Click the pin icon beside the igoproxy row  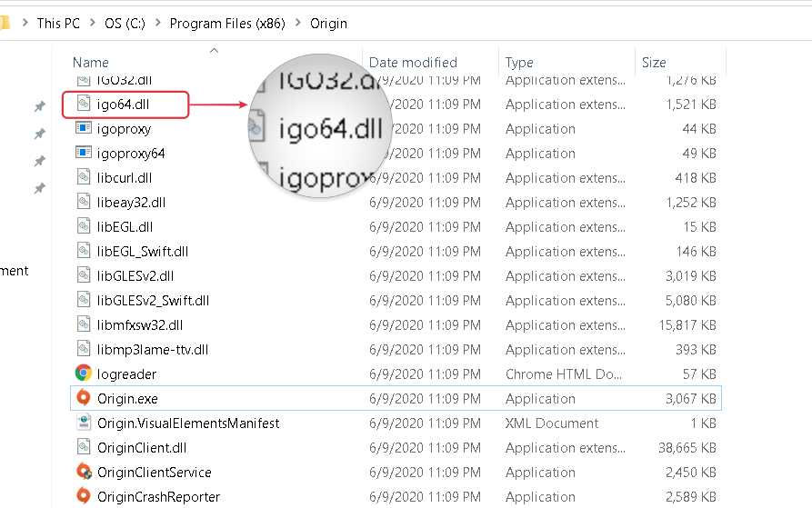[40, 134]
